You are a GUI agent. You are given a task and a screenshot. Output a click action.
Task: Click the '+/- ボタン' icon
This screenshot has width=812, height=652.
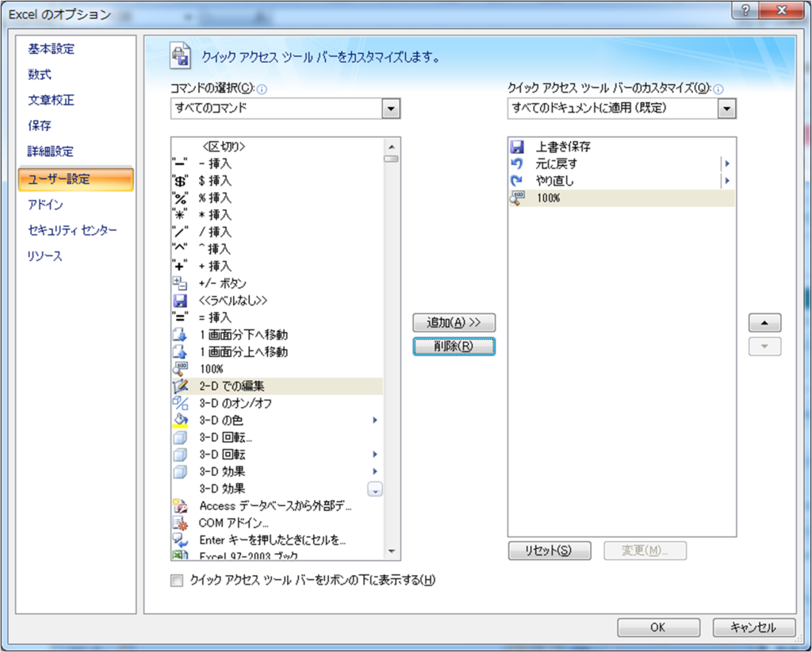pos(180,283)
